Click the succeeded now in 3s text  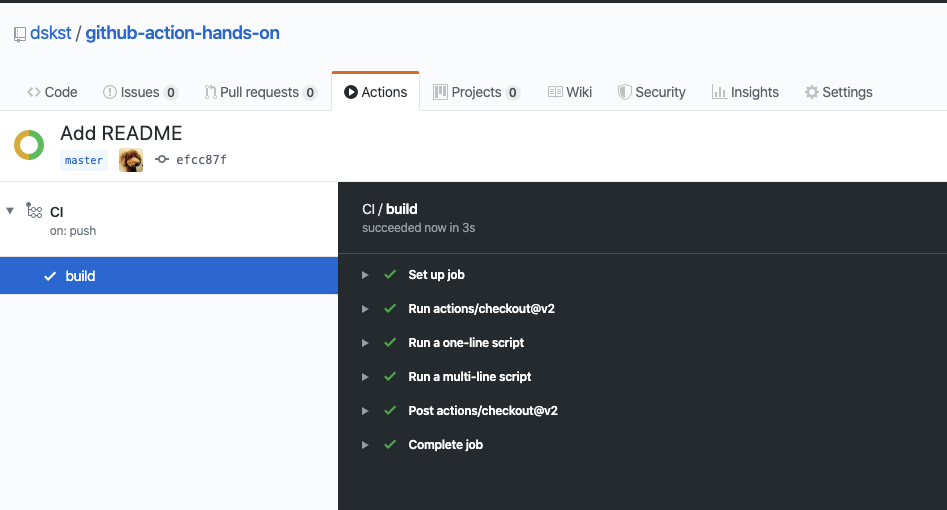(x=419, y=228)
